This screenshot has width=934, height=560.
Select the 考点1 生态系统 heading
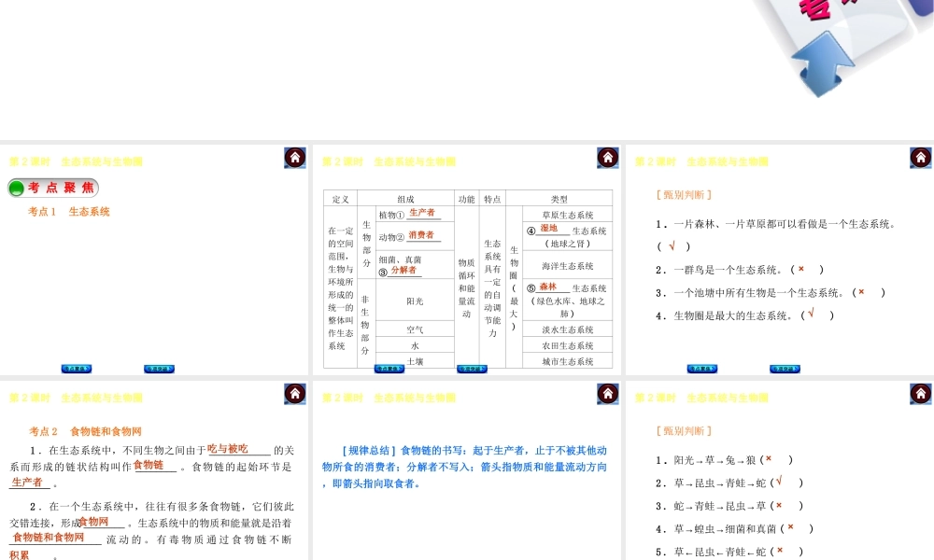click(x=69, y=212)
